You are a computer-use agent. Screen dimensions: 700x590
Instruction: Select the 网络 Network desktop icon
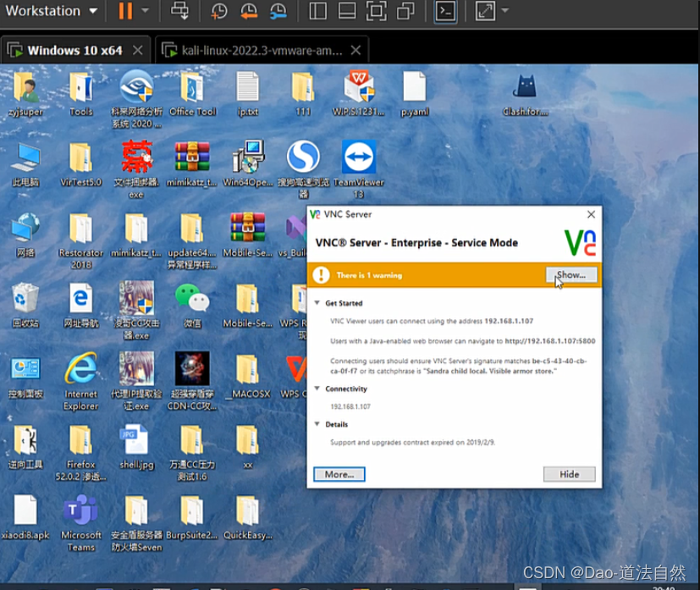[25, 235]
